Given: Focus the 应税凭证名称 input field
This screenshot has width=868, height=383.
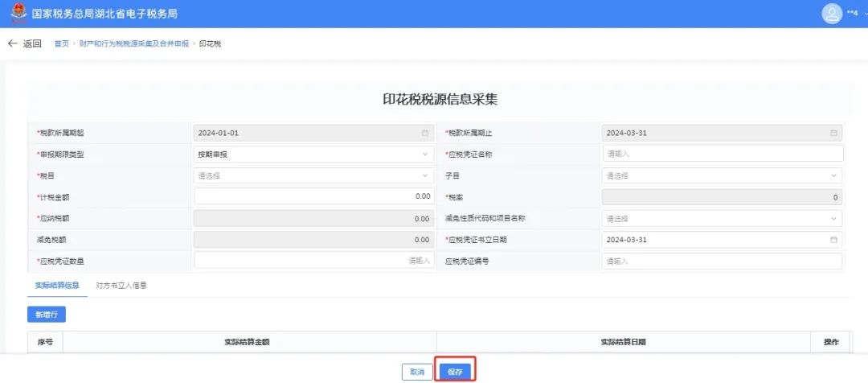Looking at the screenshot, I should 723,154.
